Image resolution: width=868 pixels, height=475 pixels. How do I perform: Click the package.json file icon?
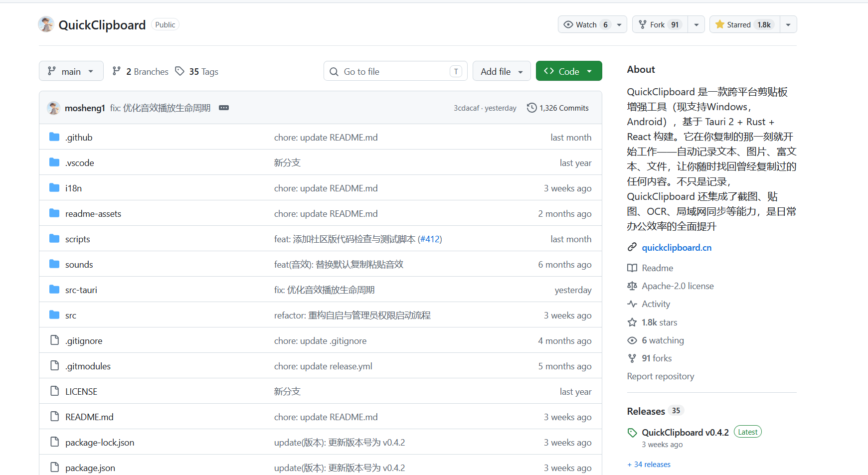(54, 468)
